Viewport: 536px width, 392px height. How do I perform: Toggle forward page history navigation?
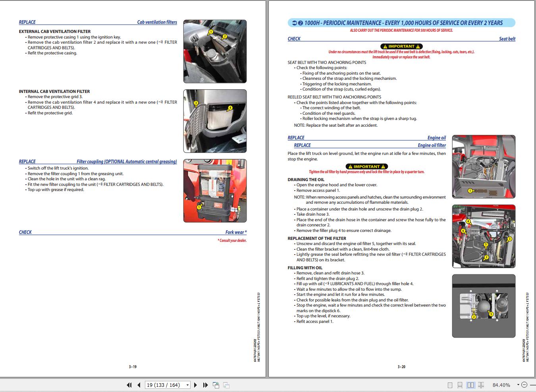point(226,385)
